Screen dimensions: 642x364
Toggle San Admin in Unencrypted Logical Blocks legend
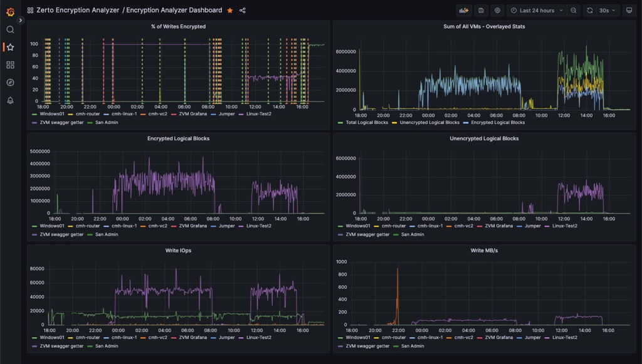(x=413, y=235)
